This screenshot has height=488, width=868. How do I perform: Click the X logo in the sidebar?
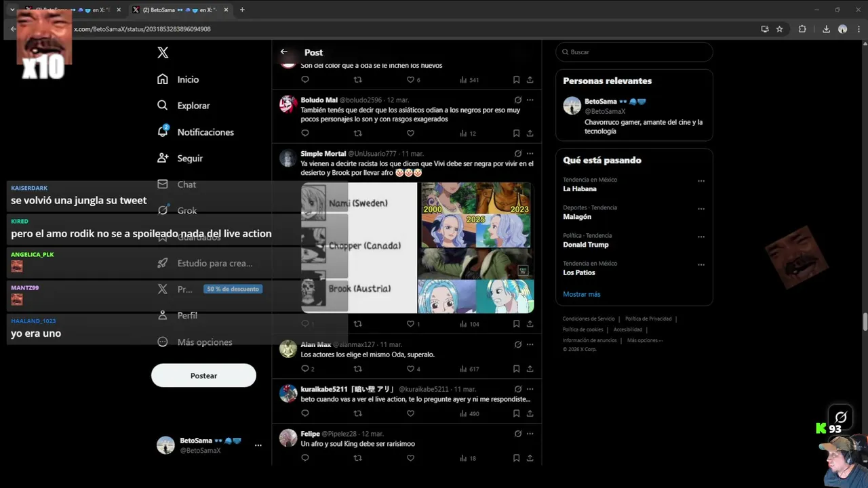pyautogui.click(x=163, y=52)
